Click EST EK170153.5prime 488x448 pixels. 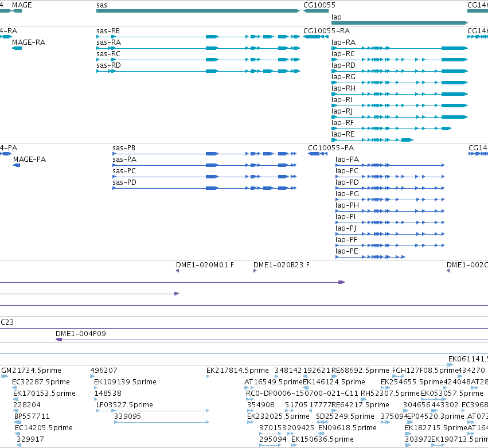[x=44, y=394]
